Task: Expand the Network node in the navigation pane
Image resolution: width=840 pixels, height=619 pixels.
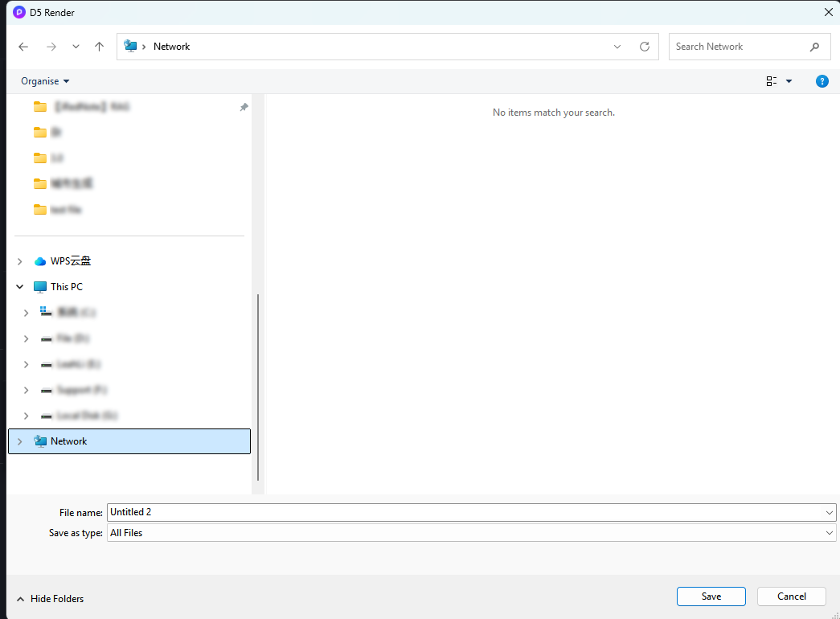Action: coord(20,441)
